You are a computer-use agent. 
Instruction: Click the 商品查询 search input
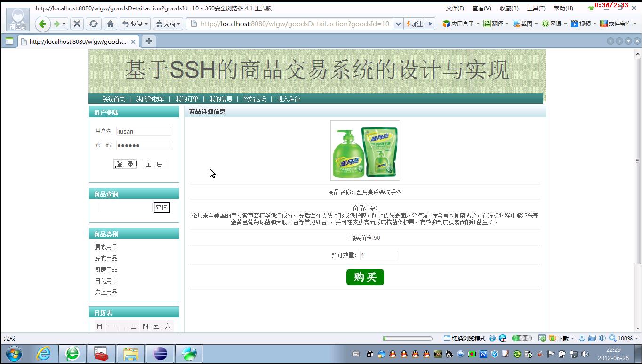coord(125,207)
